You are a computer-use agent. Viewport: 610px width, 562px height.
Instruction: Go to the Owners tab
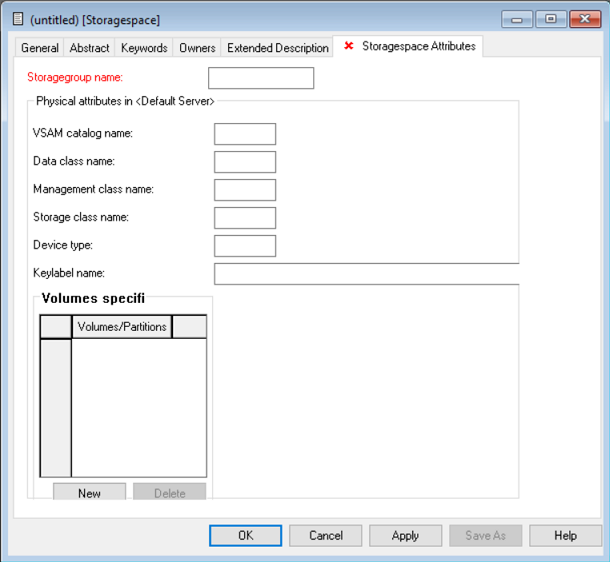point(197,48)
